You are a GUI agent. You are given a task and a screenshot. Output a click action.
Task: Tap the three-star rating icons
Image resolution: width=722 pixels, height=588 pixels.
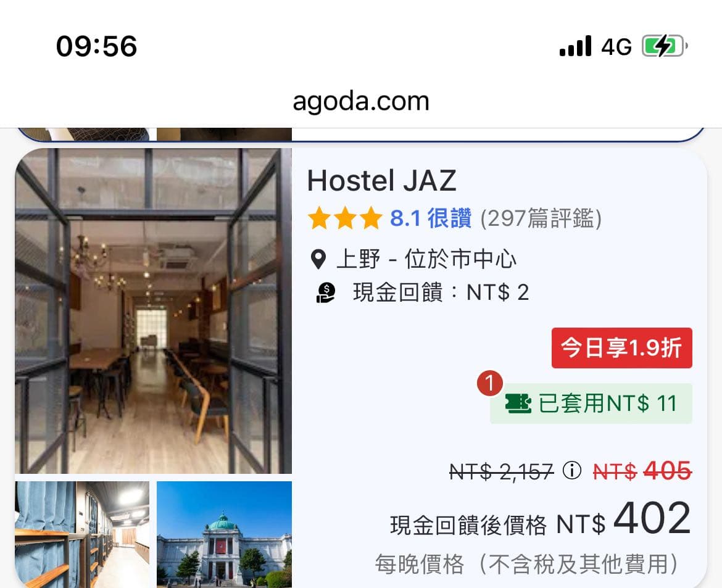346,218
